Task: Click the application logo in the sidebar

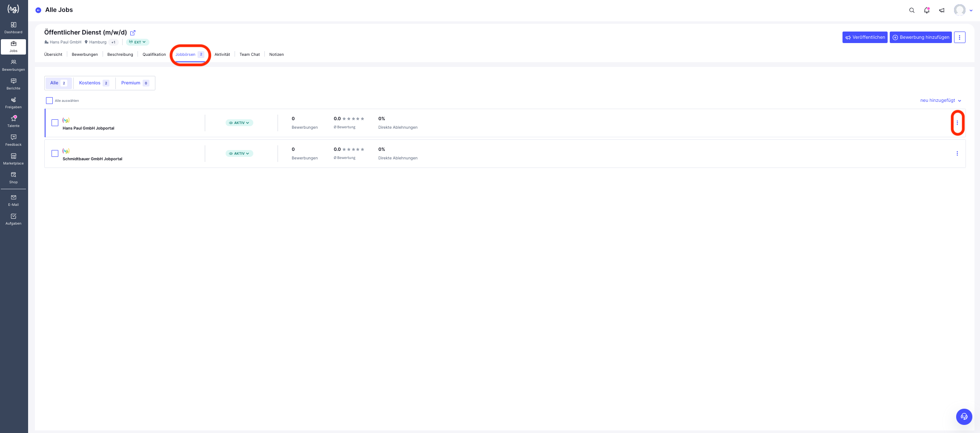Action: tap(14, 9)
